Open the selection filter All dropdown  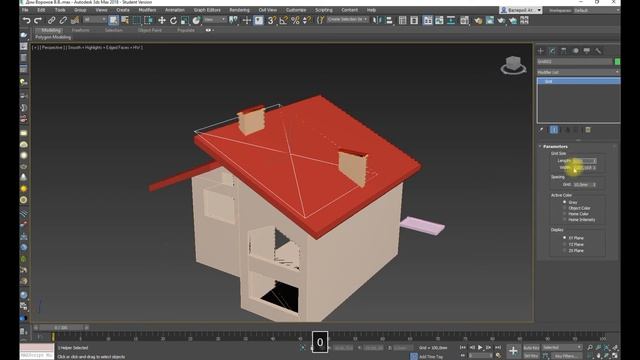click(x=95, y=20)
